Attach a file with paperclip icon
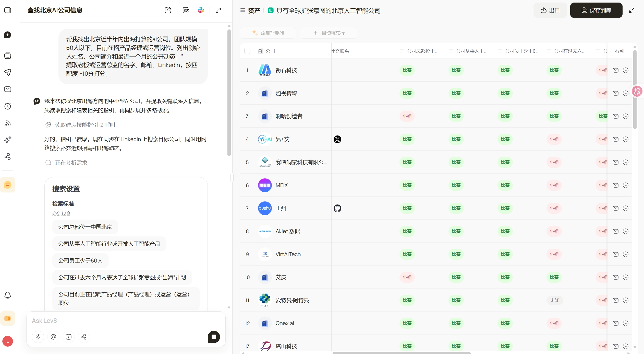Viewport: 644px width, 354px height. pos(38,337)
